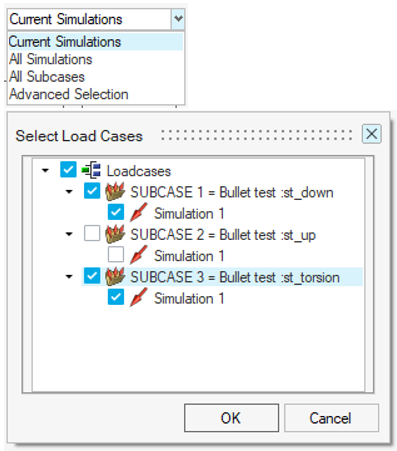The height and width of the screenshot is (451, 397).
Task: Click red arrow icon under SUBCASE 3
Action: coord(138,297)
